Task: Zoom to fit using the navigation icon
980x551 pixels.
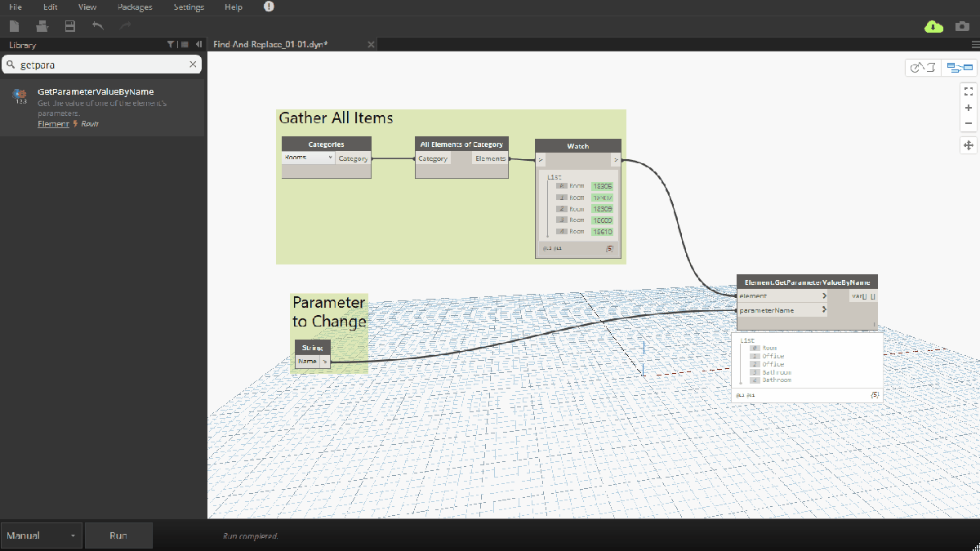Action: (x=968, y=91)
